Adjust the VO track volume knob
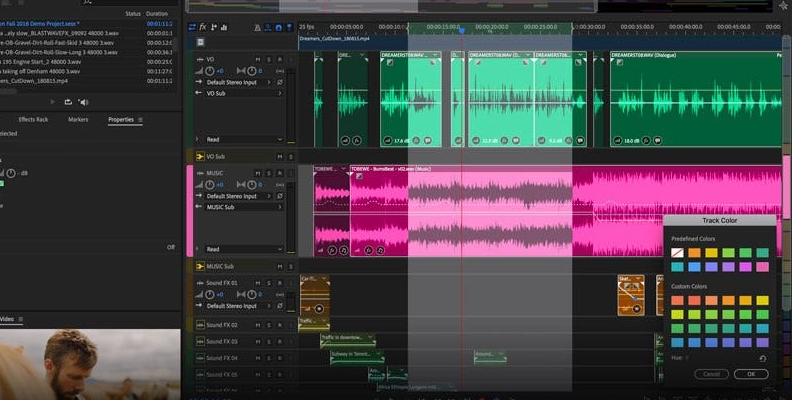The image size is (792, 400). [210, 71]
